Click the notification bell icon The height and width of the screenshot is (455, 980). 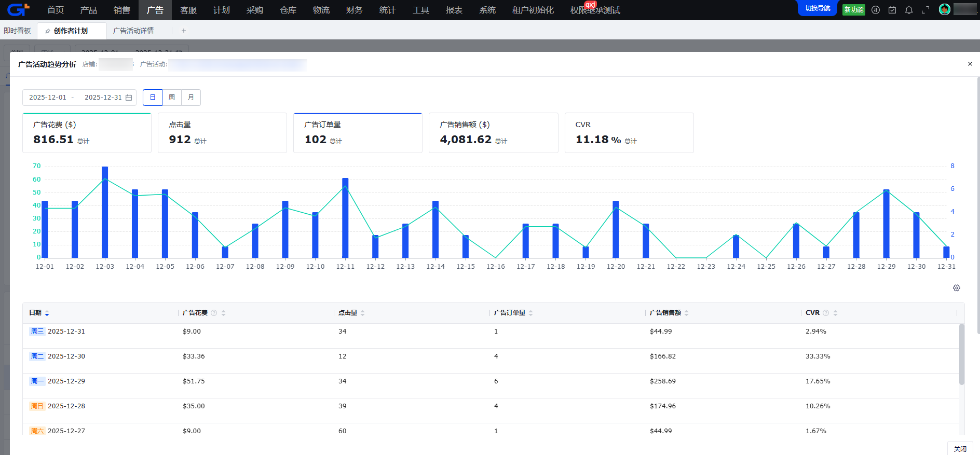point(909,10)
